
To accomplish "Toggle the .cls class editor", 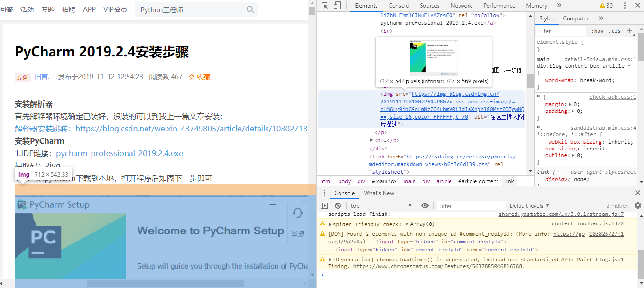I will [x=615, y=31].
